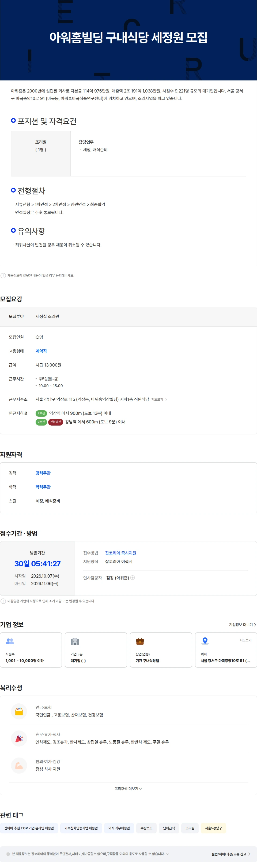Viewport: 257px width, 868px height.
Task: Click the 기업구분 building icon
Action: [75, 641]
